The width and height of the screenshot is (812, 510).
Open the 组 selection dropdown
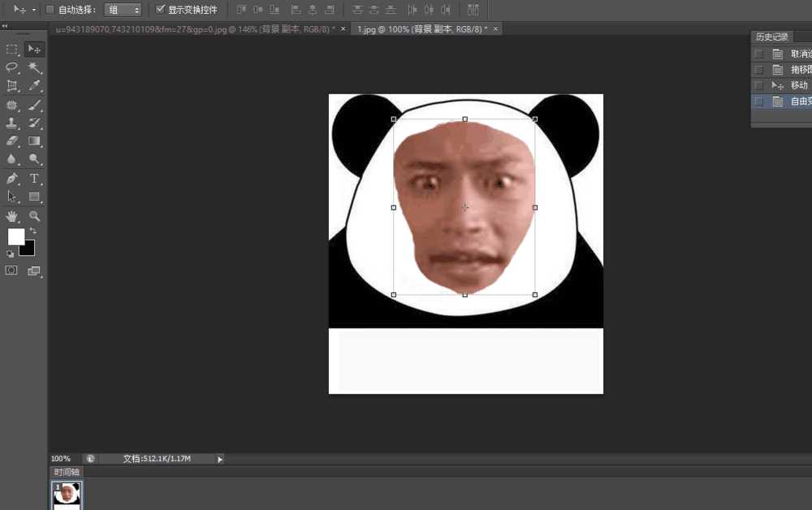click(123, 9)
